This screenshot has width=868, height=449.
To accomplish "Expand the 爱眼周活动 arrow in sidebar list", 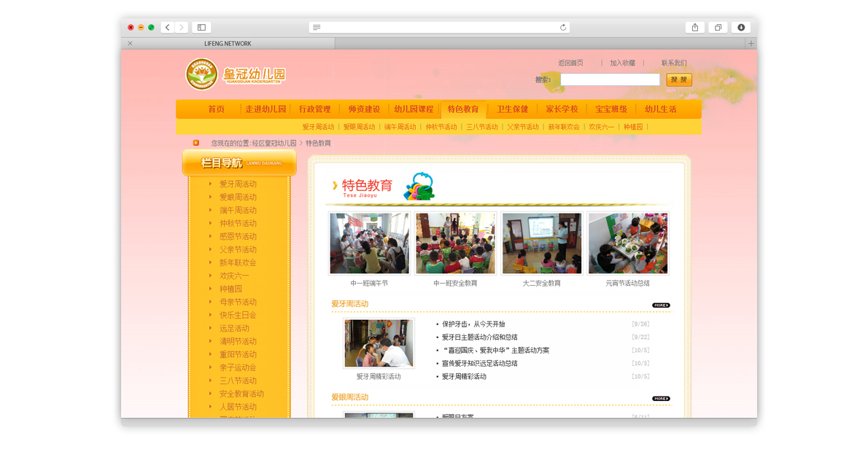I will pyautogui.click(x=210, y=197).
